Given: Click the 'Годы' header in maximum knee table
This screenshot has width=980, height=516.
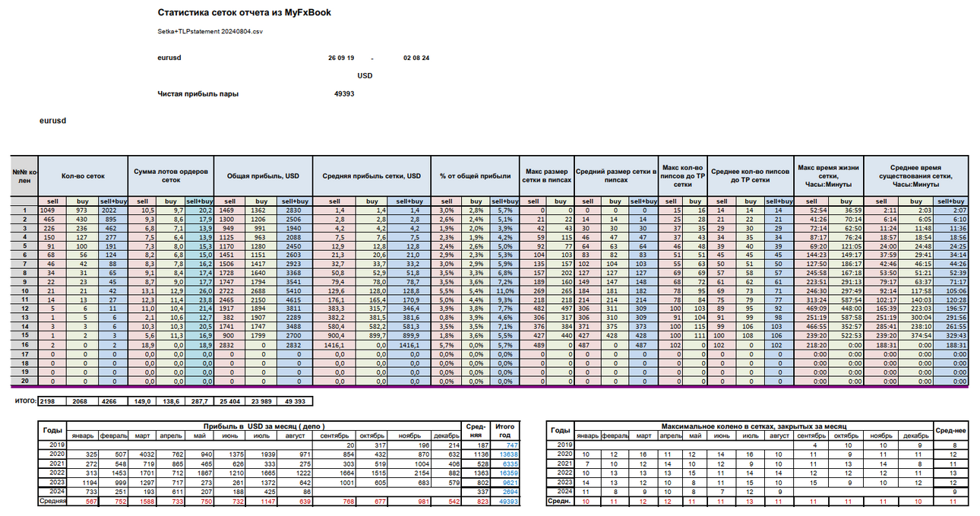Looking at the screenshot, I should point(561,431).
